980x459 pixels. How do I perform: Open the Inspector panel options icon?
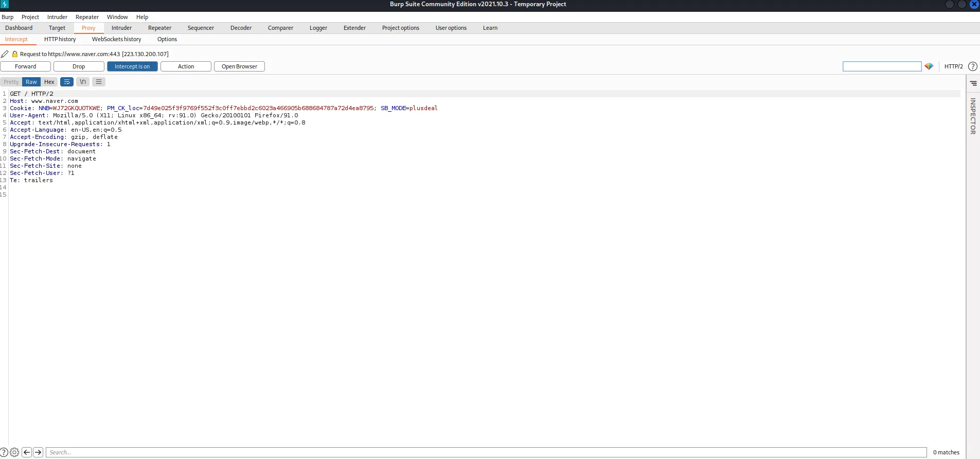(x=973, y=83)
